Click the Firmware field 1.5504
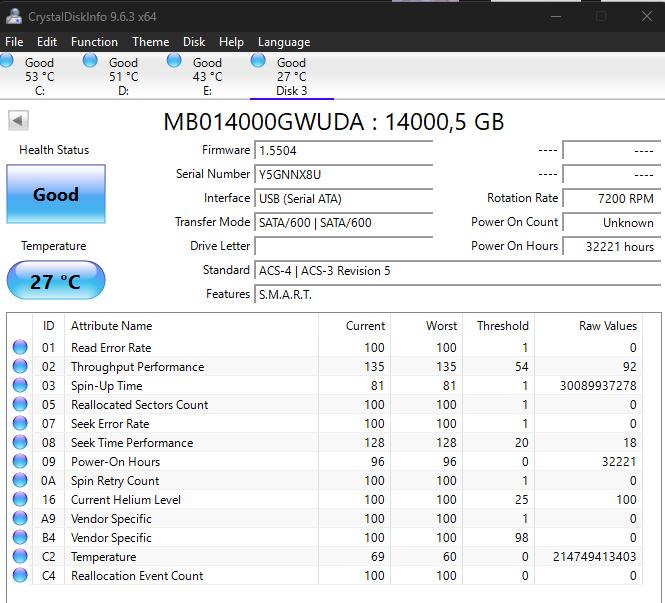 tap(344, 151)
